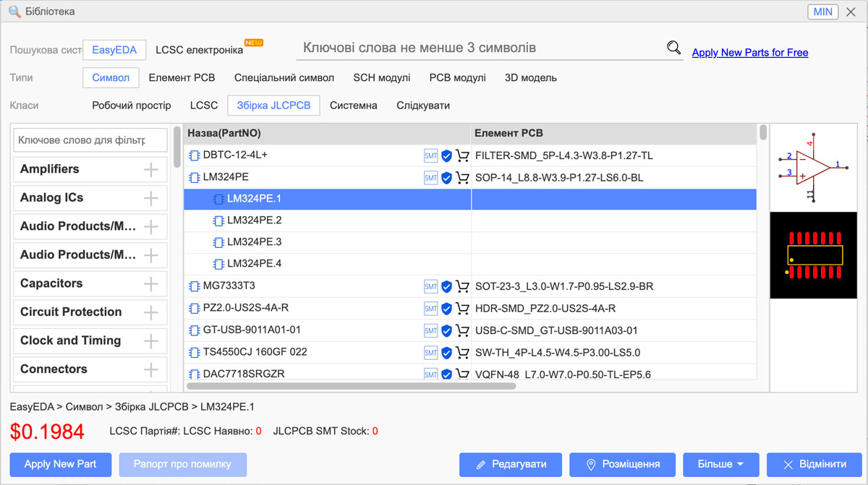Screen dimensions: 868x485
Task: Select Слідкувати class
Action: 423,106
